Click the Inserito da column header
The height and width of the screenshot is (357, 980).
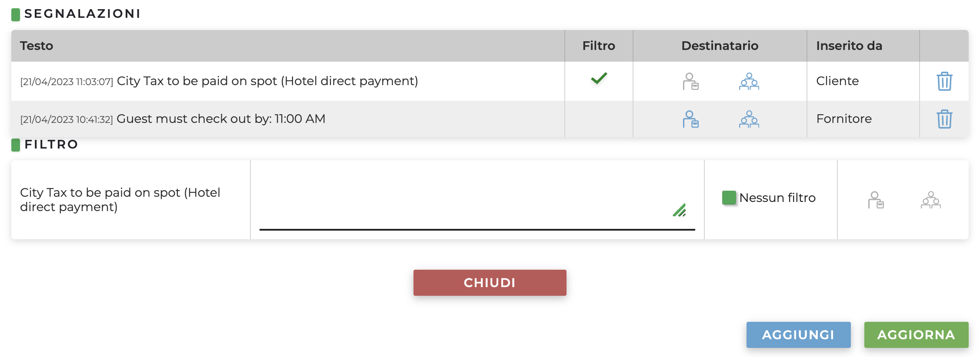tap(849, 46)
